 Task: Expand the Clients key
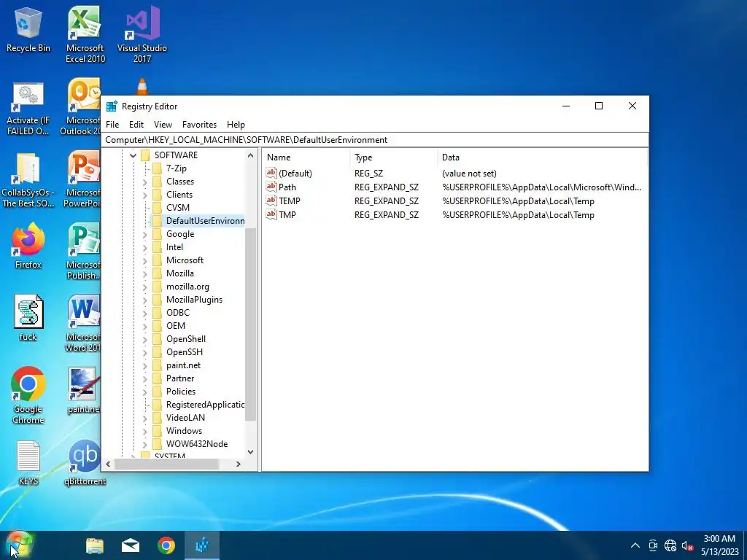(x=145, y=195)
